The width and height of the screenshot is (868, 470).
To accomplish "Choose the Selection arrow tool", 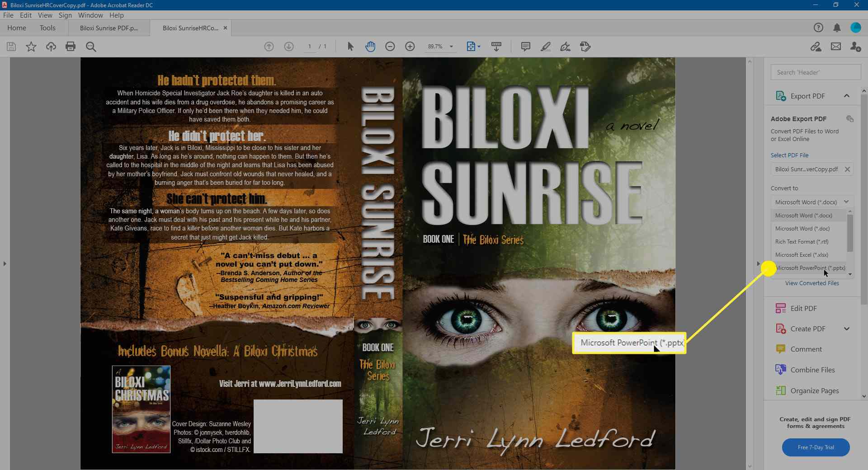I will [350, 47].
